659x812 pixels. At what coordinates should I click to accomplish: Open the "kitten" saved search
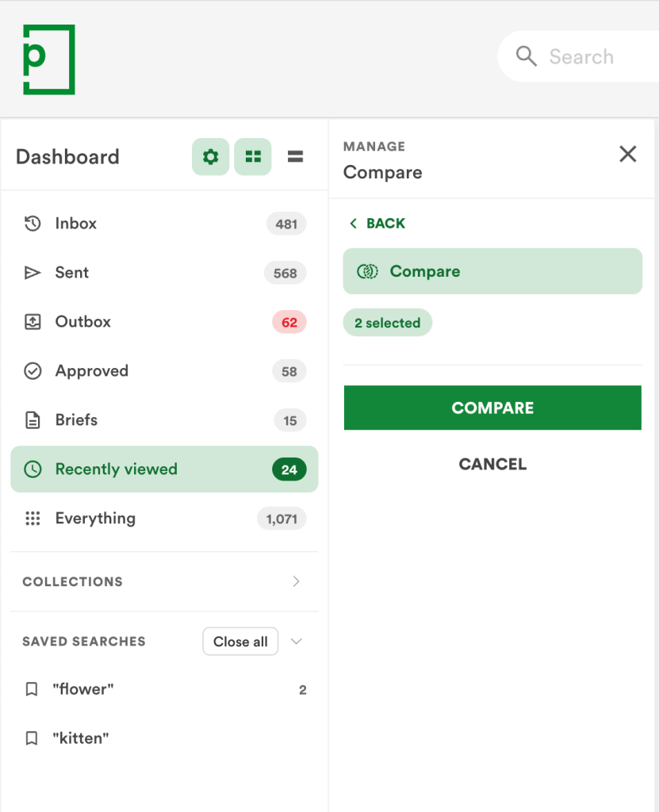(x=164, y=738)
